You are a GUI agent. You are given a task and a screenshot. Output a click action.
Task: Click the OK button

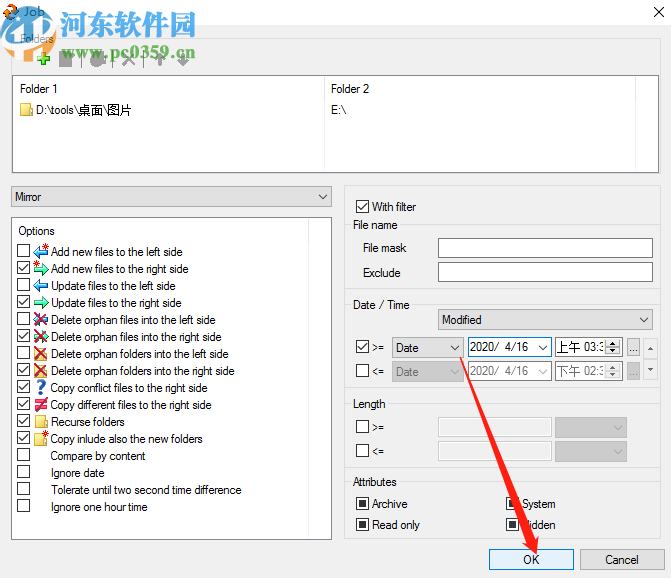[531, 559]
